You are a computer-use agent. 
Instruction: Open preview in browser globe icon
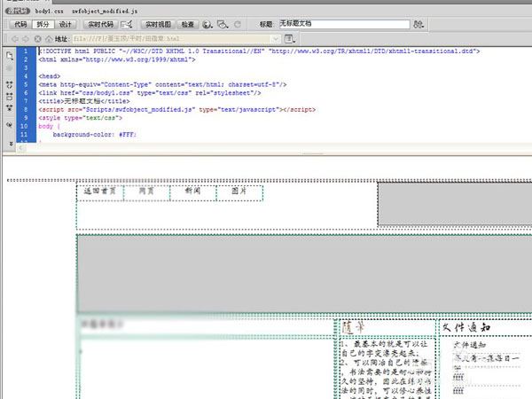(x=207, y=25)
